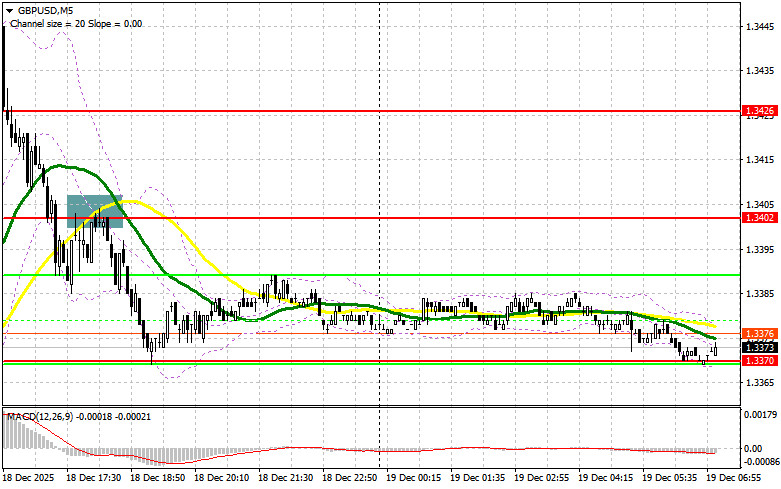
Task: Click the teal highlighted rectangle on chart
Action: pyautogui.click(x=94, y=211)
